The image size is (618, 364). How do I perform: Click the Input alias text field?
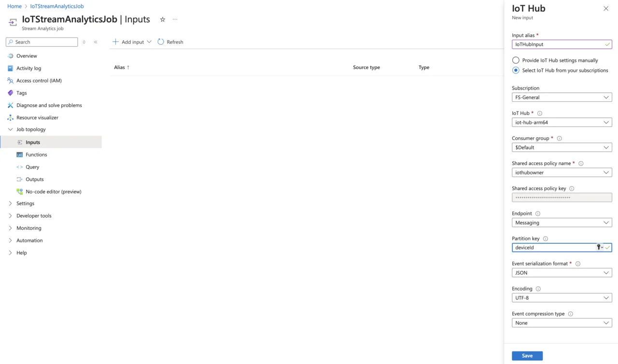[x=558, y=44]
